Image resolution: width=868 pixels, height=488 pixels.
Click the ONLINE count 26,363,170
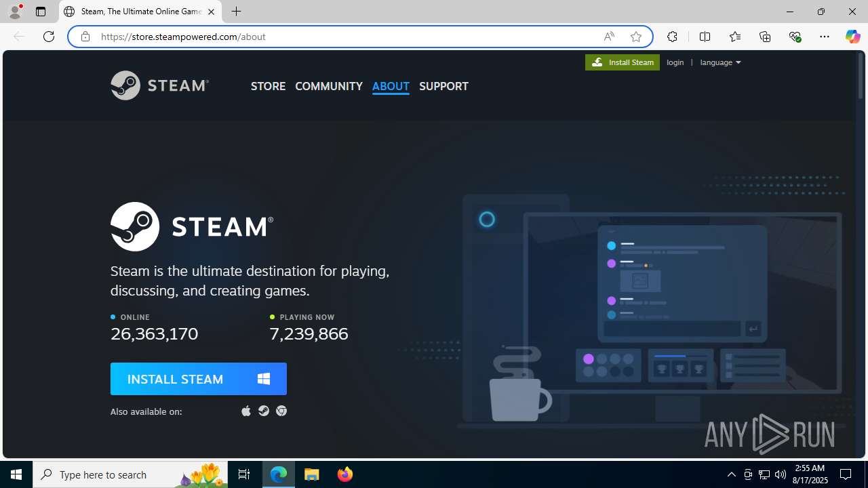click(154, 333)
